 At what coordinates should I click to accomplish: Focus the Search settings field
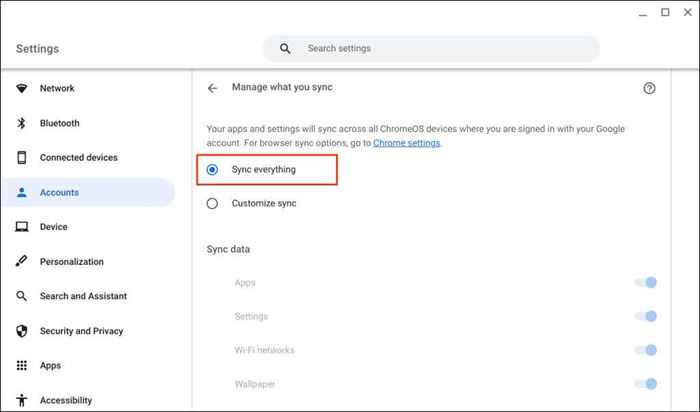pos(431,49)
